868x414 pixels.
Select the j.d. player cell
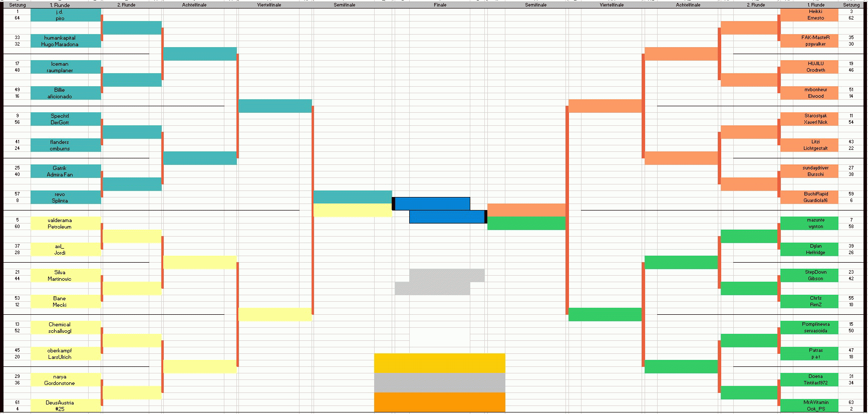point(66,12)
